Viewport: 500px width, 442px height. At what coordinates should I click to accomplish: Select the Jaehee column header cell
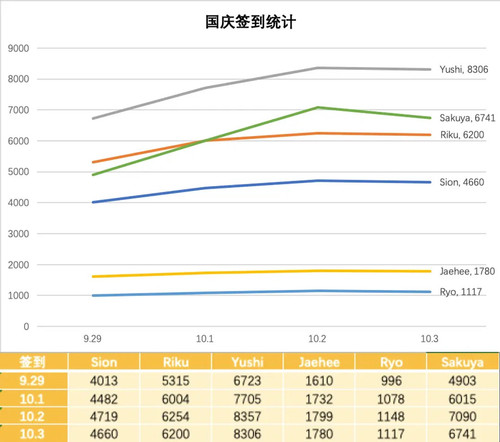coord(319,362)
